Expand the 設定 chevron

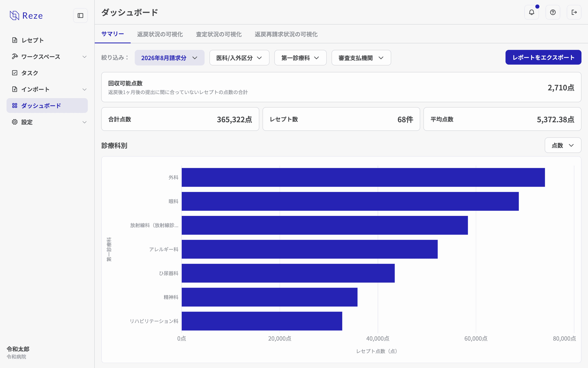tap(84, 122)
